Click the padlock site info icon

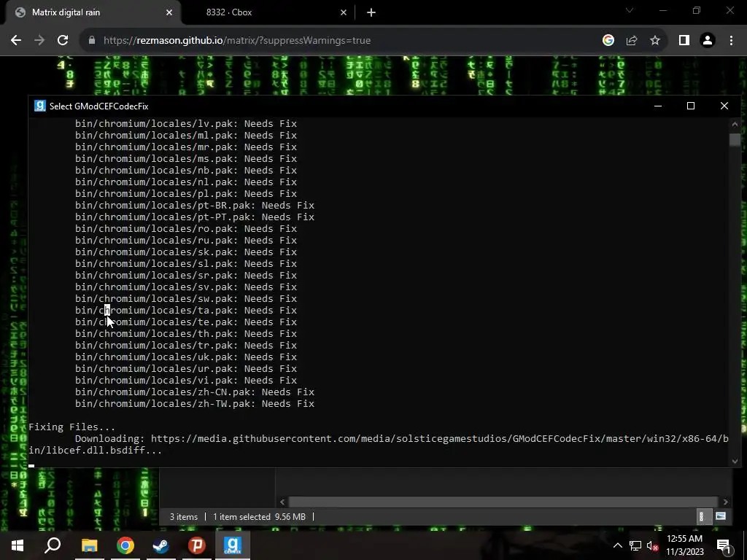92,41
